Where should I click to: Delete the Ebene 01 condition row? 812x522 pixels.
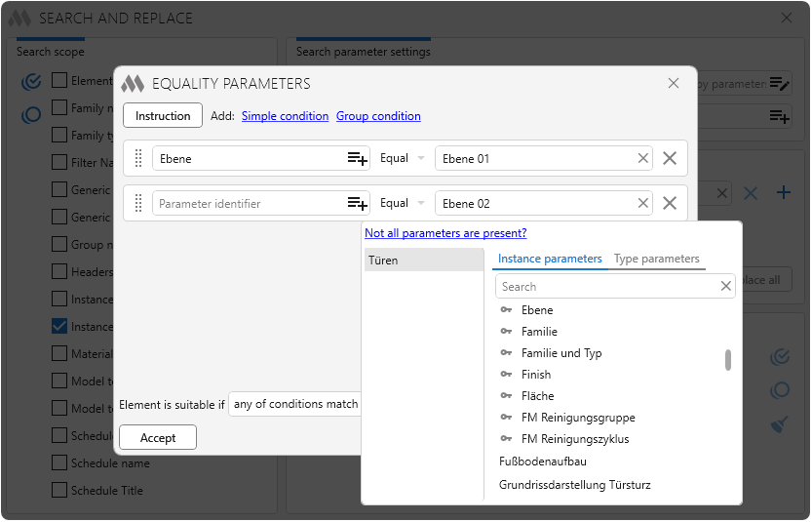670,159
